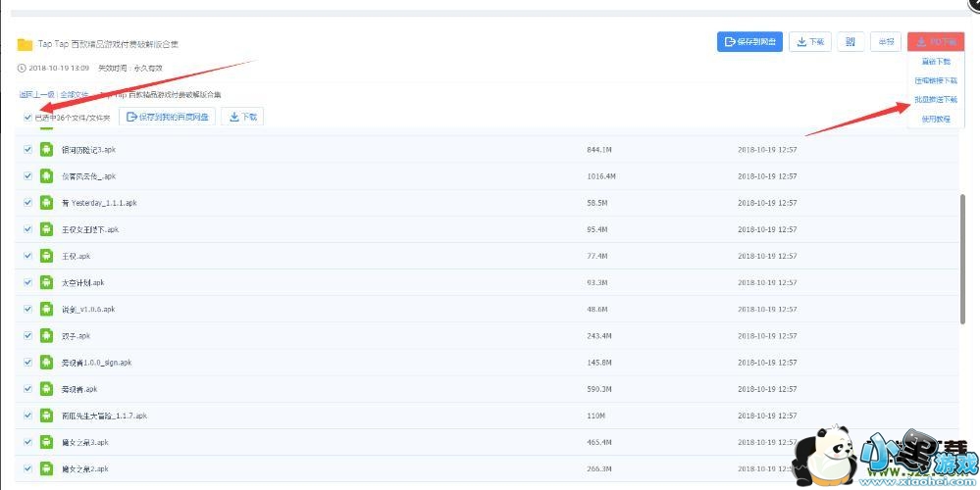This screenshot has height=490, width=980.
Task: Click 保存到我的百度网盘 button
Action: pos(168,117)
